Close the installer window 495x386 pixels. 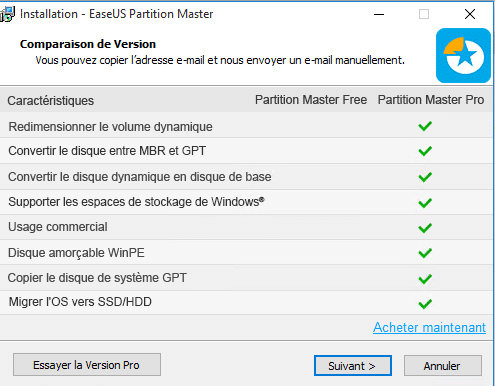tap(470, 14)
